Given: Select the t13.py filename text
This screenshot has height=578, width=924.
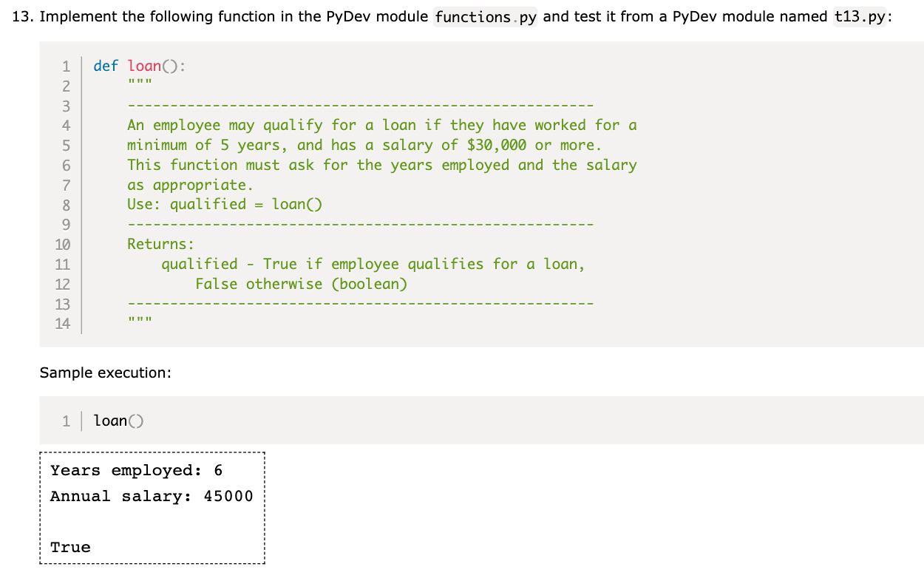Looking at the screenshot, I should coord(862,16).
